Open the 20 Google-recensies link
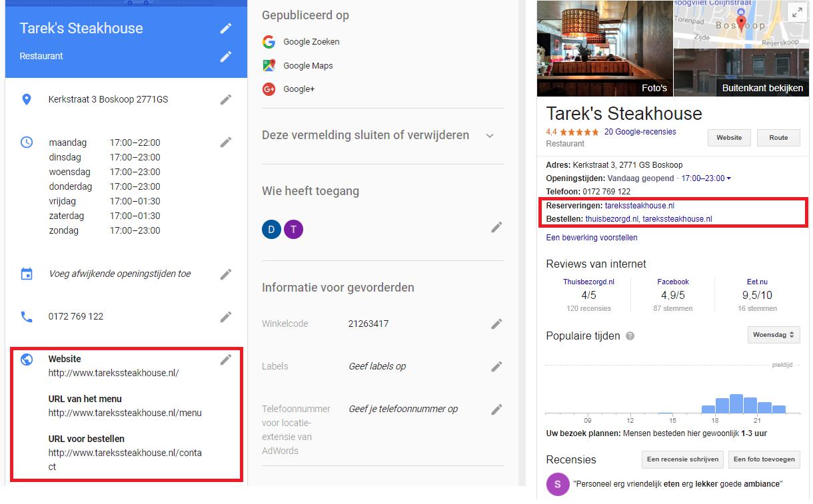 pyautogui.click(x=640, y=132)
